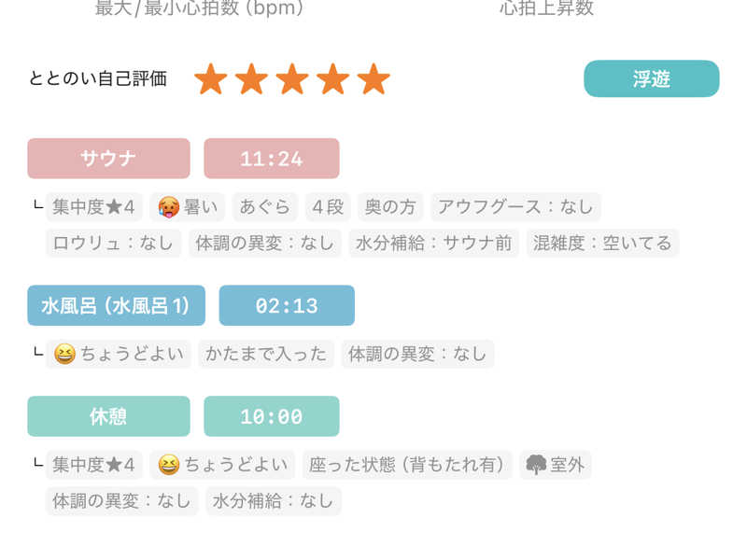Open the 休憩 rest label
The width and height of the screenshot is (747, 560).
(x=108, y=416)
